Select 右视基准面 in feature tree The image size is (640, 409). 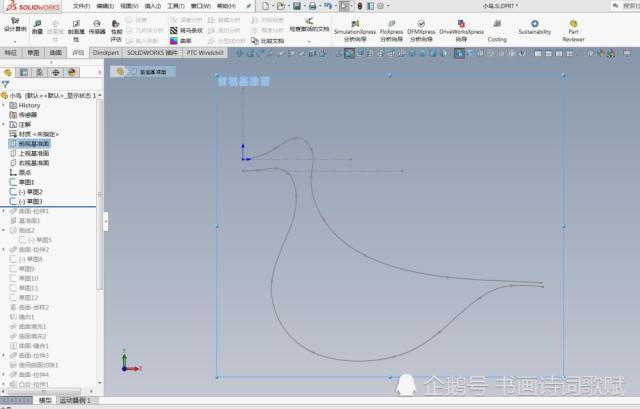[x=29, y=163]
